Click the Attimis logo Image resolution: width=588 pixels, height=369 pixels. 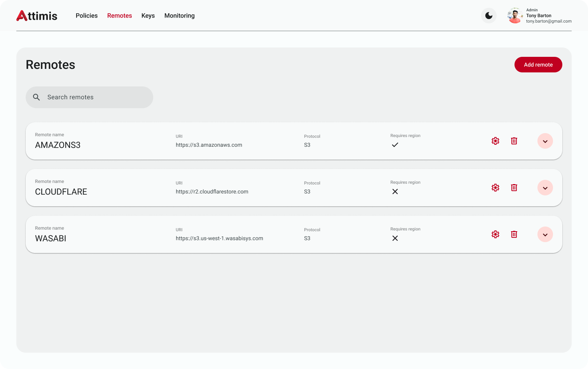pos(37,16)
